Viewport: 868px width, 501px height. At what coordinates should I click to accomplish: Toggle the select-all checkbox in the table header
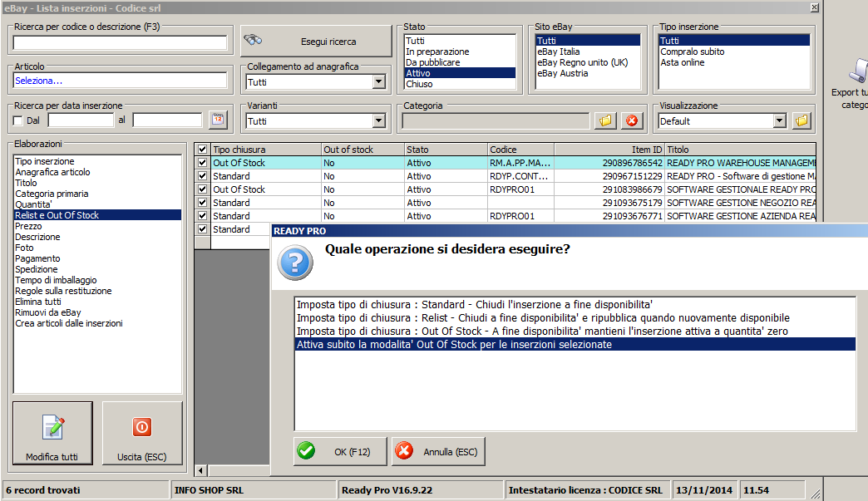(x=203, y=150)
